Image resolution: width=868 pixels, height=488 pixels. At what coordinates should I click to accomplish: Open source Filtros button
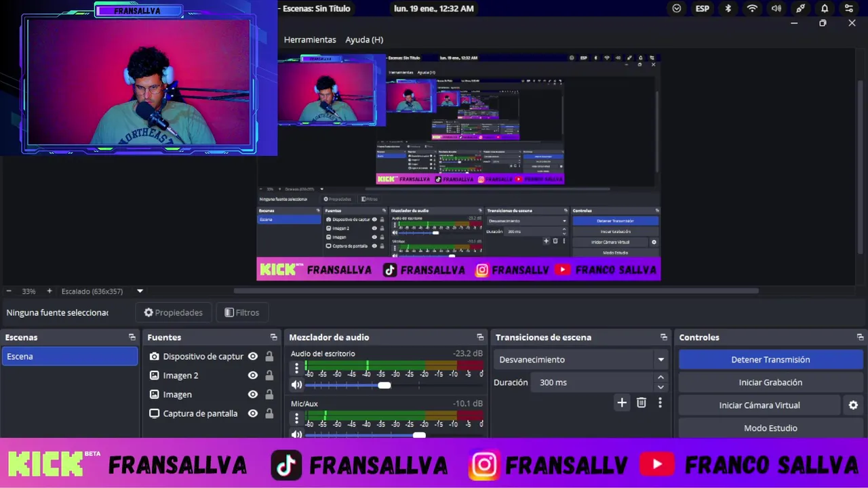[242, 312]
